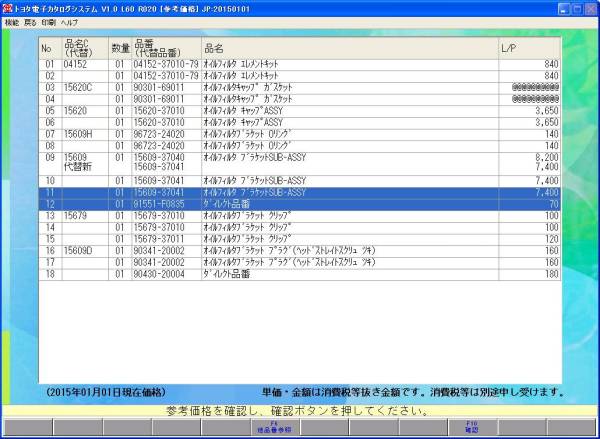The height and width of the screenshot is (439, 600).
Task: Click highlighted part 91551-F0835 in row 12
Action: click(159, 204)
